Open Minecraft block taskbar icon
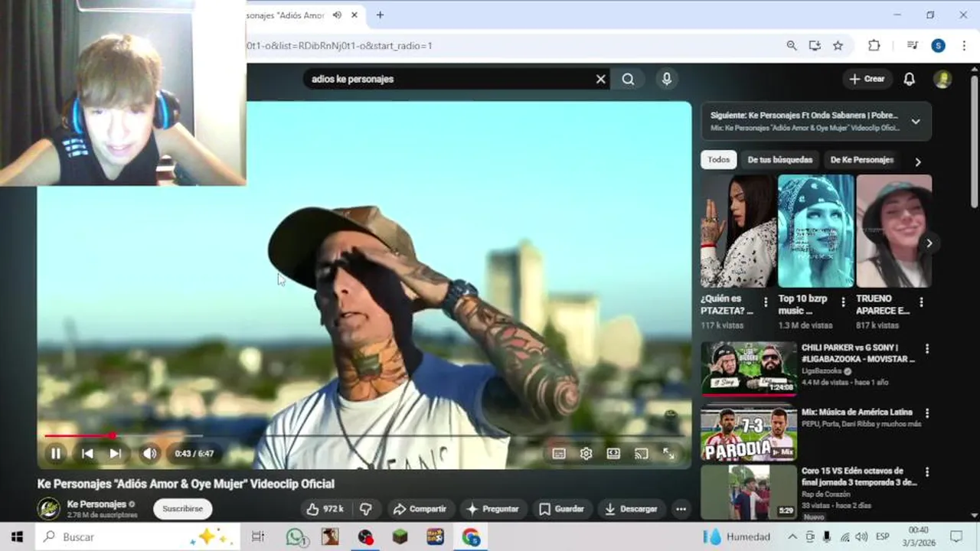 tap(400, 537)
